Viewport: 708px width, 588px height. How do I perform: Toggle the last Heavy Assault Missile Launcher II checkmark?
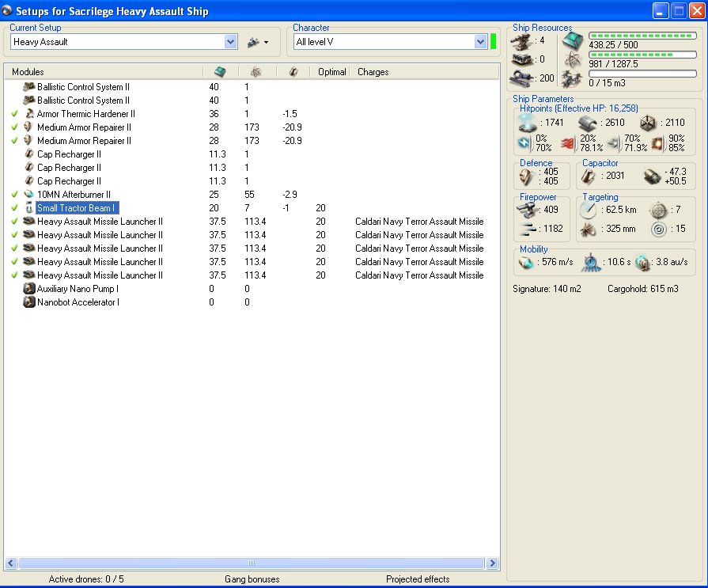coord(15,275)
